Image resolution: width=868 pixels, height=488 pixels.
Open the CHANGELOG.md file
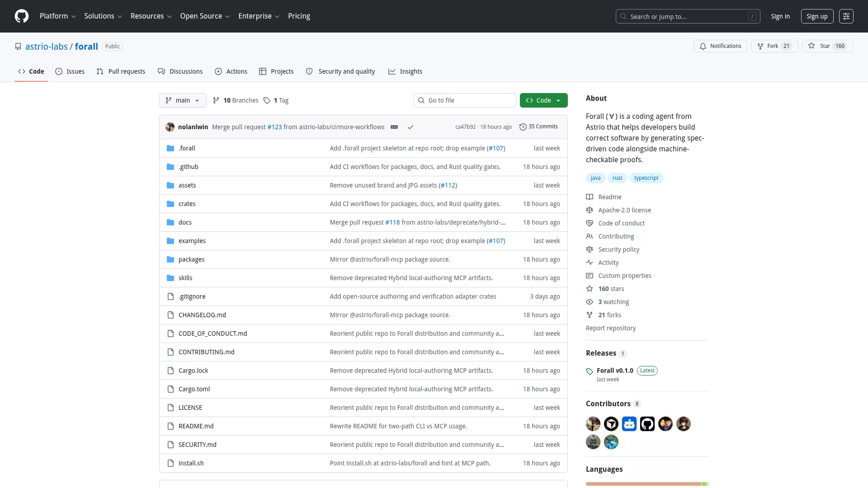click(202, 315)
